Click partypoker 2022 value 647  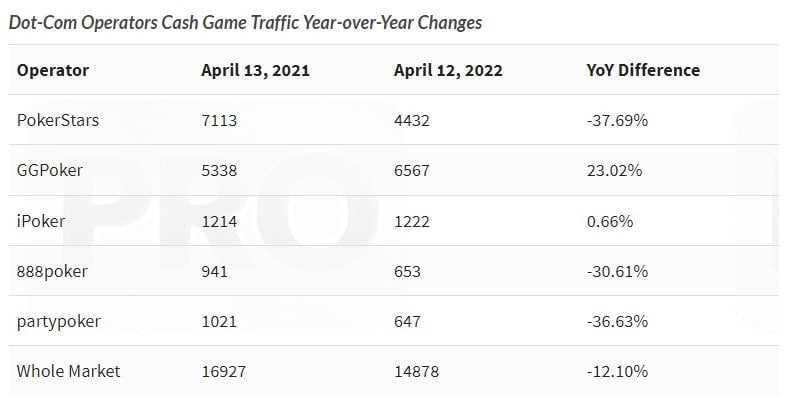tap(407, 321)
